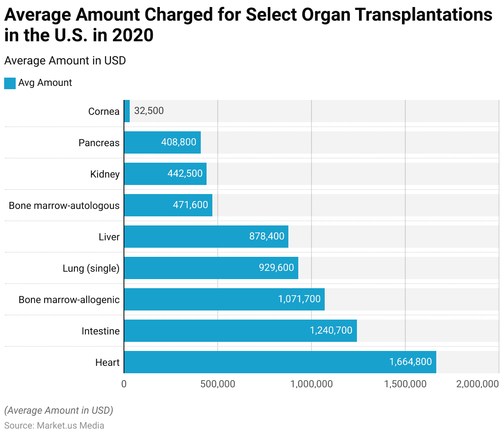
Task: Select the Intestine bar in the chart
Action: 240,331
